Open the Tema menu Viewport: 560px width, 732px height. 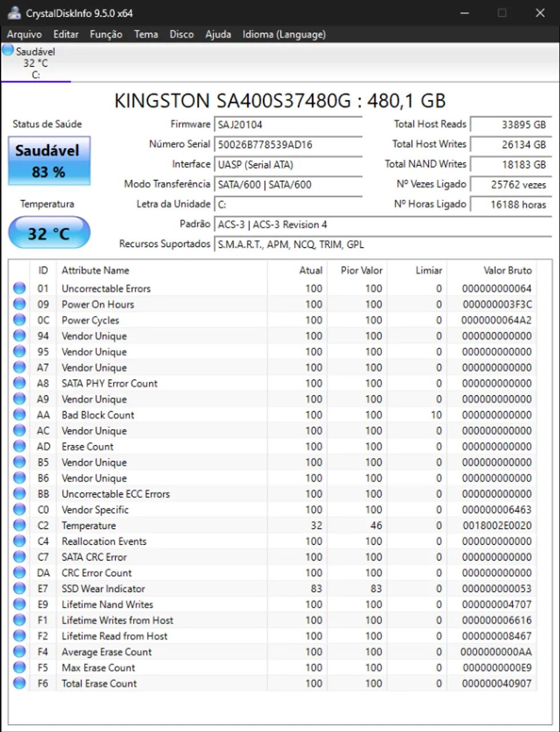[x=146, y=34]
